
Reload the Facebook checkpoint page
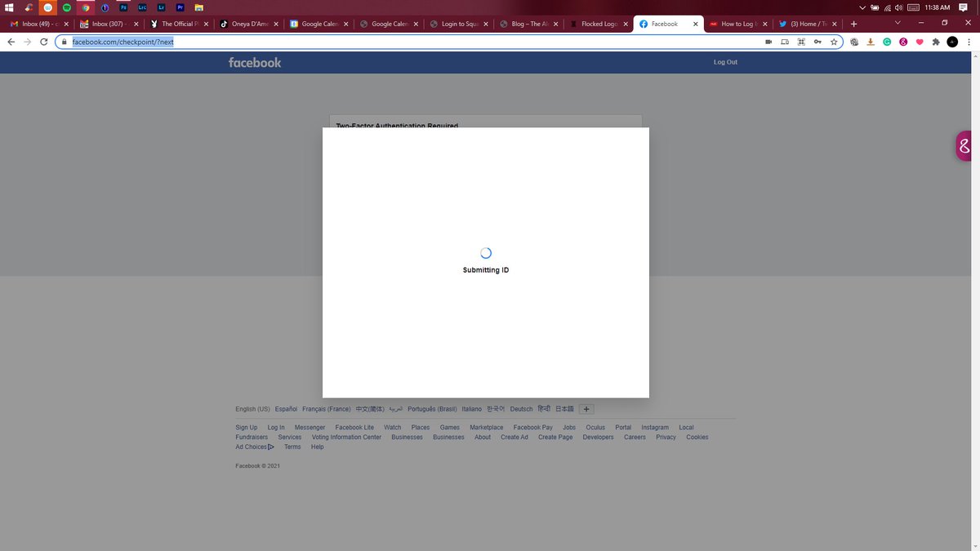coord(43,42)
